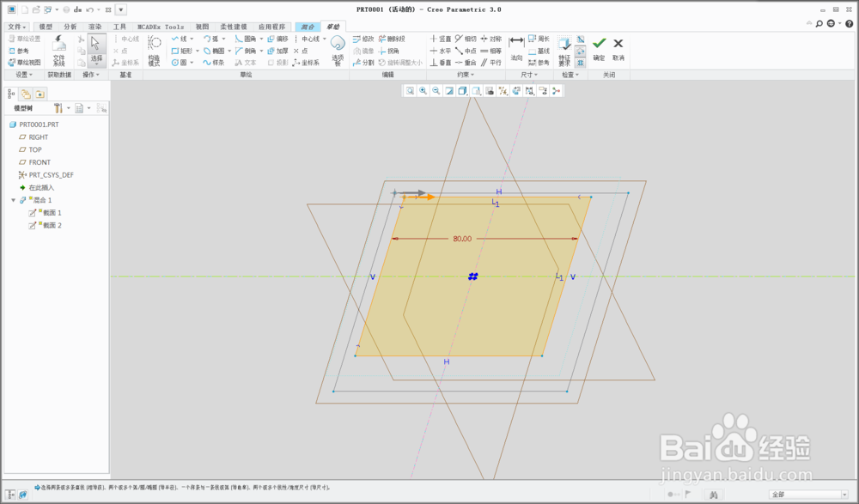Select the Fillet (圆角) tool

pyautogui.click(x=246, y=39)
